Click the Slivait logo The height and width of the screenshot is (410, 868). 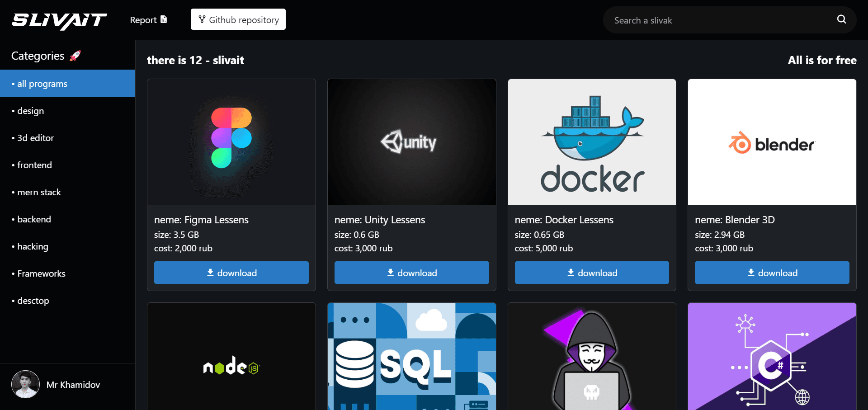pyautogui.click(x=59, y=20)
